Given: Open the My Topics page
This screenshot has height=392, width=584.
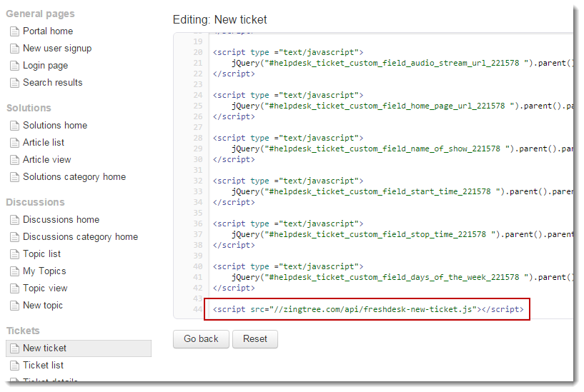Looking at the screenshot, I should pos(45,271).
